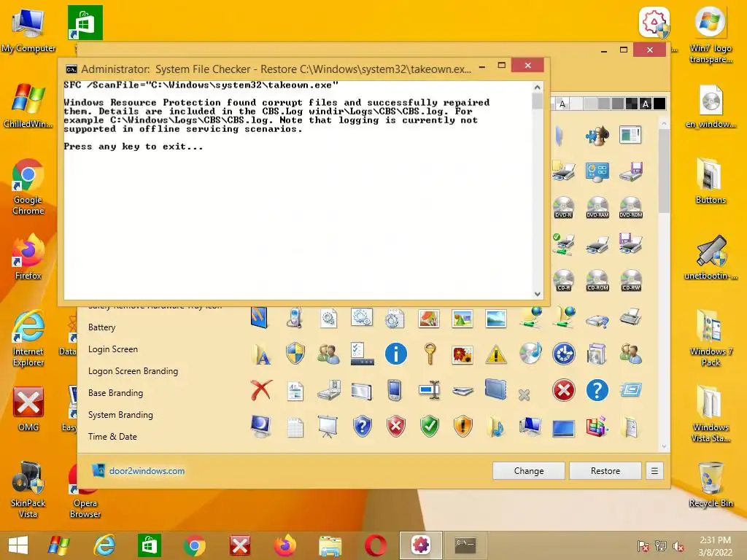
Task: Choose the light swatch with black letter A
Action: tap(562, 104)
